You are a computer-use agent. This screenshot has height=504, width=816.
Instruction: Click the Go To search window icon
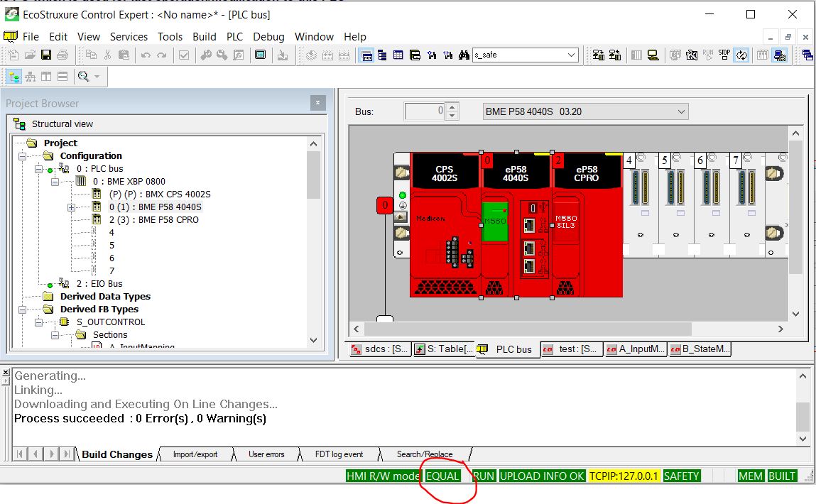tap(239, 55)
